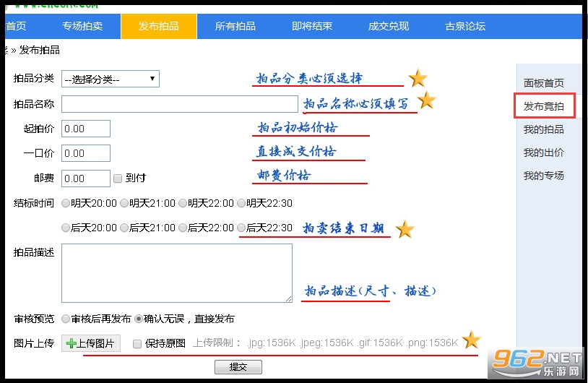Select 审核后再发布 radio option
This screenshot has height=383, width=588.
pos(66,319)
